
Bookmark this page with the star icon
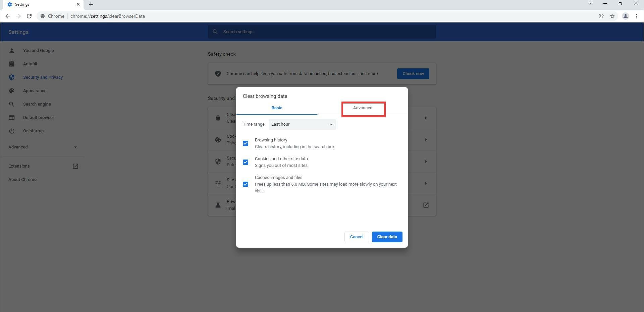pyautogui.click(x=612, y=16)
